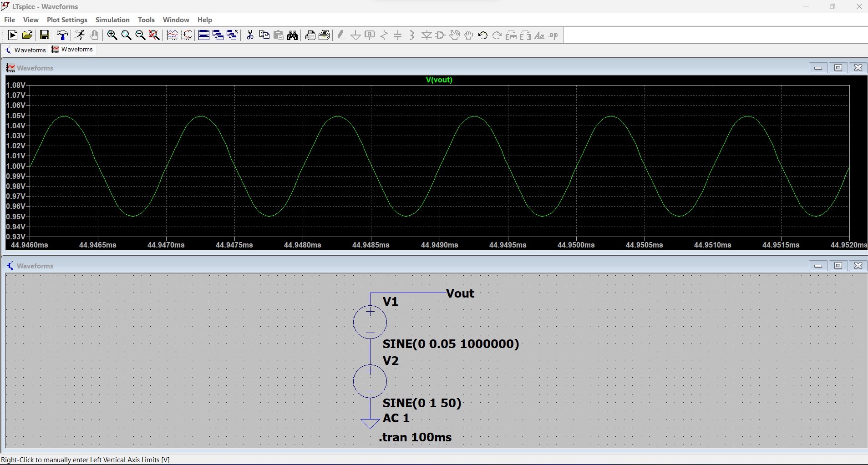Click the binoculars Find icon
The height and width of the screenshot is (465, 868).
293,35
